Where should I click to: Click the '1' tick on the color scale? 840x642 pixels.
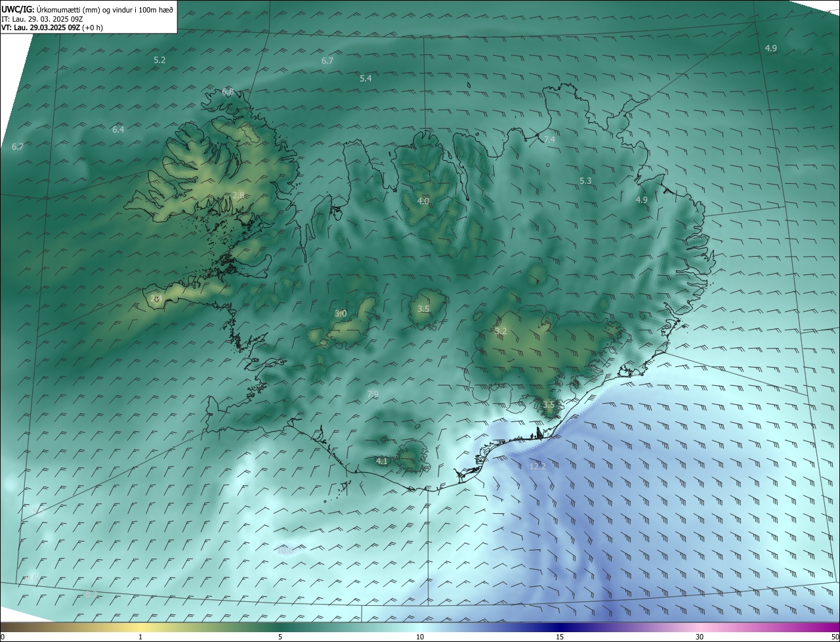tap(140, 637)
